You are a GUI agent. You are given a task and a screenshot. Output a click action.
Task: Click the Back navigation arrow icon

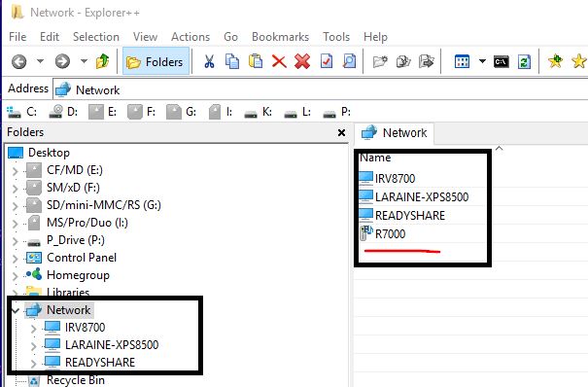18,61
